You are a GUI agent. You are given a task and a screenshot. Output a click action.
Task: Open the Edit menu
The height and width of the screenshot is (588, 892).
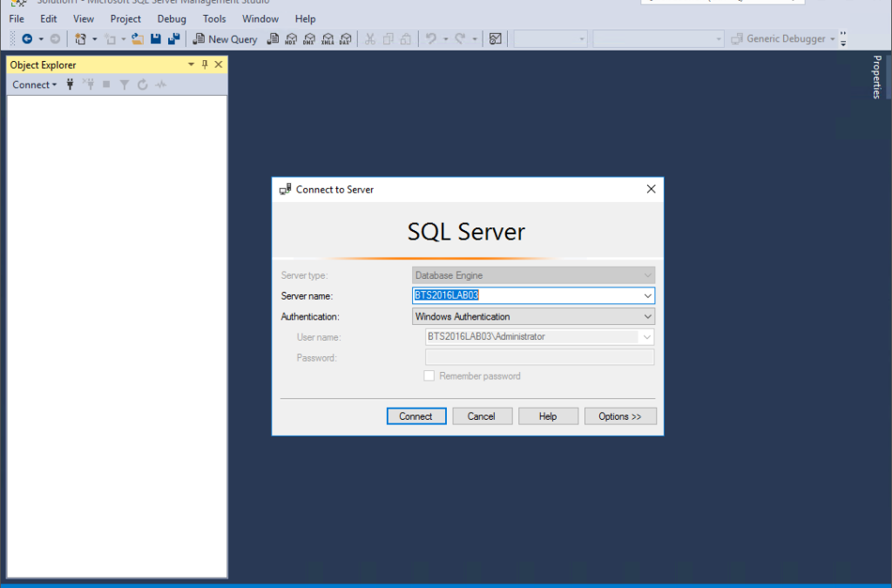click(x=49, y=19)
